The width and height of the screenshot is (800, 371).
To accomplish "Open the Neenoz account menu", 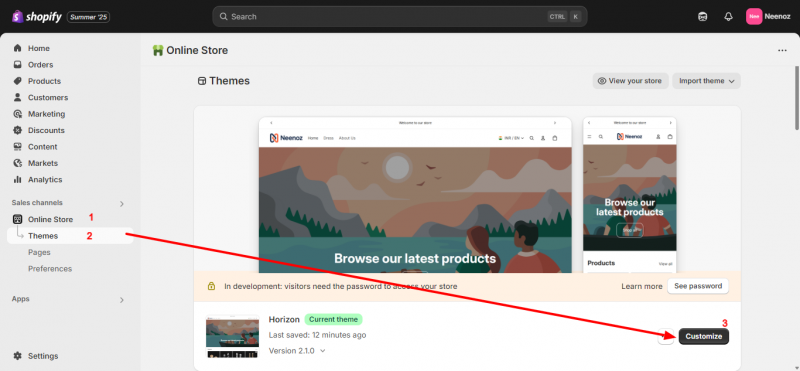I will tap(768, 16).
